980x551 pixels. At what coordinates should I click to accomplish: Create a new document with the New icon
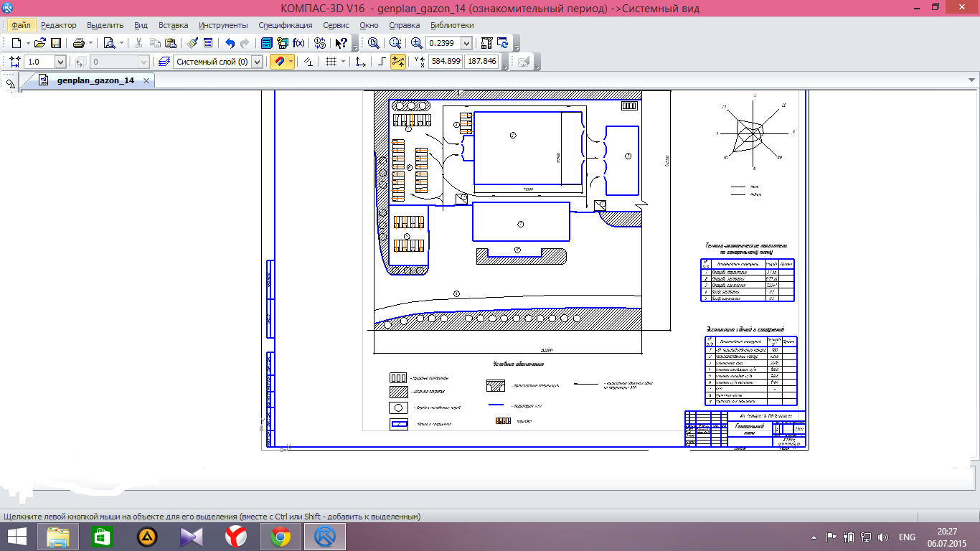[x=16, y=43]
